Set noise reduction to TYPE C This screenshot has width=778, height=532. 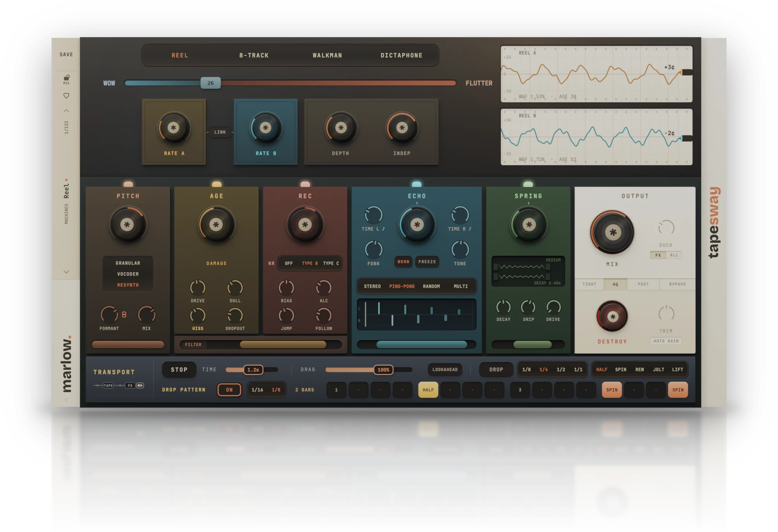click(331, 264)
